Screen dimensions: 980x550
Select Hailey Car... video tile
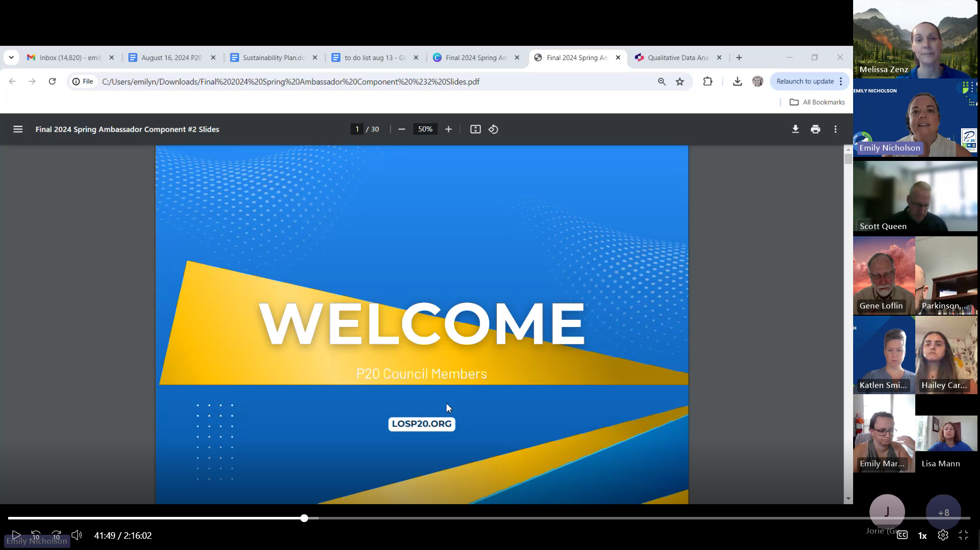[946, 355]
